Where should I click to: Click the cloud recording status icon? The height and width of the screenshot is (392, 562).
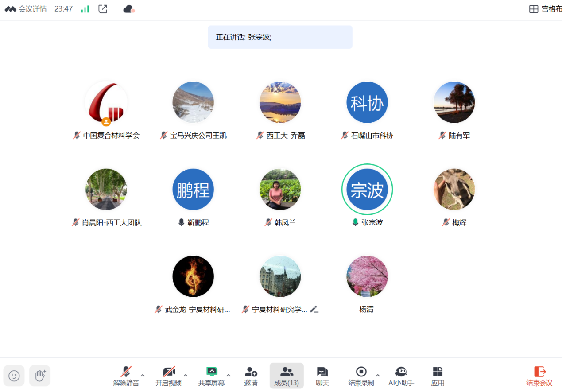128,8
